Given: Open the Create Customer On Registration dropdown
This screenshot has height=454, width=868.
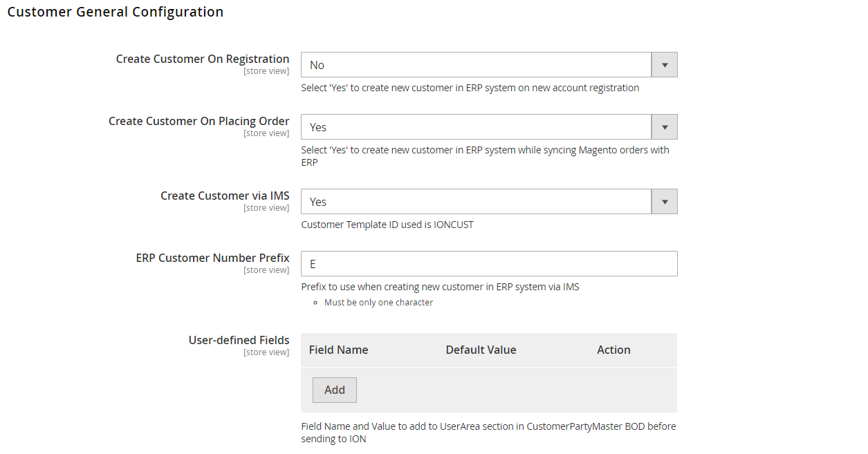Looking at the screenshot, I should 488,65.
